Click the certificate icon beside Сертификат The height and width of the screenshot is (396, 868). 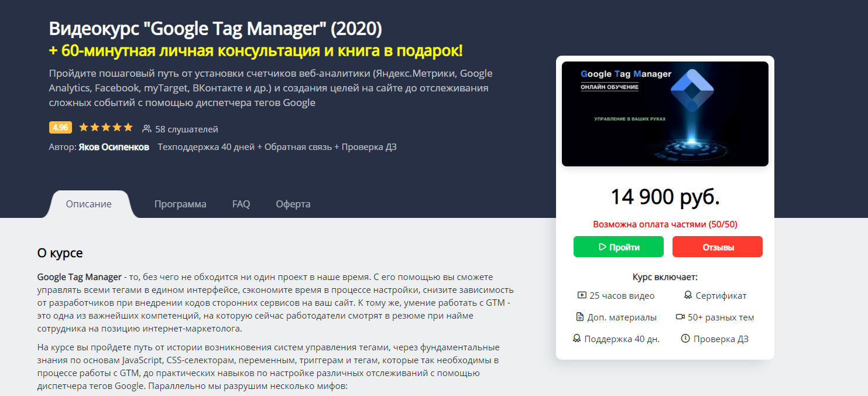[688, 296]
